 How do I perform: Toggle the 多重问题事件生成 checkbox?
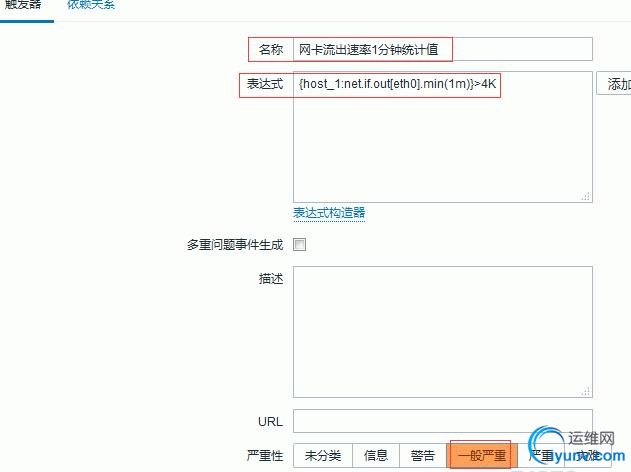299,244
